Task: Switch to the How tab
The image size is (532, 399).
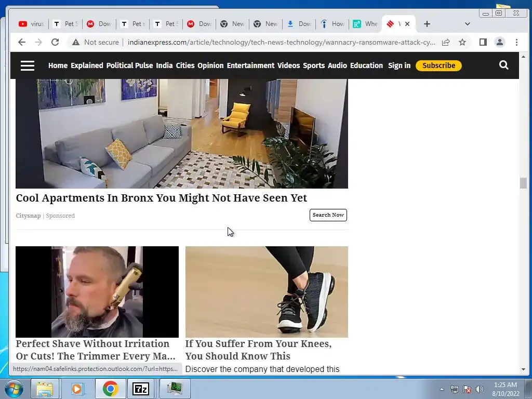Action: (332, 24)
